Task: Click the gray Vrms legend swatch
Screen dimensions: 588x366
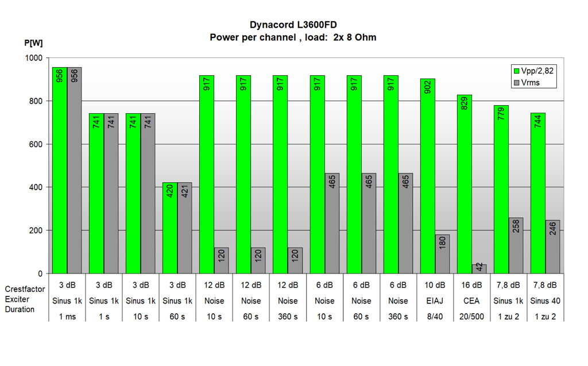Action: click(x=516, y=83)
